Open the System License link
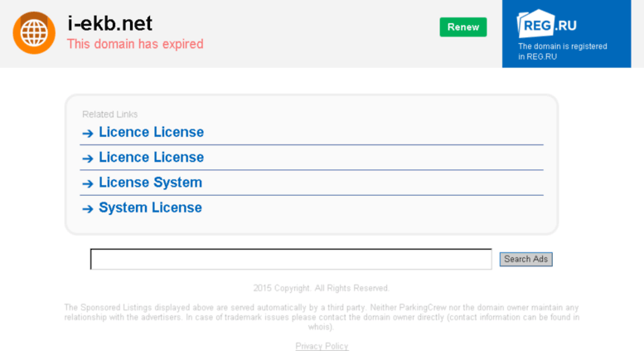 pos(150,207)
